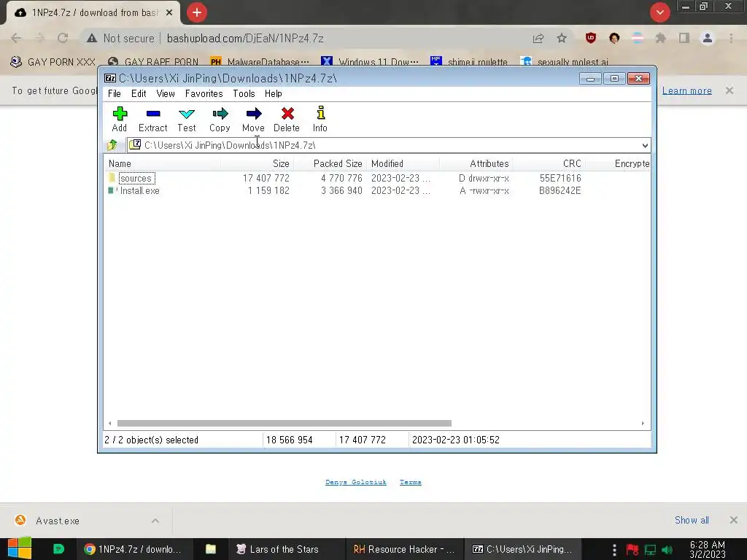
Task: Open the View menu in 7-Zip
Action: pyautogui.click(x=166, y=93)
